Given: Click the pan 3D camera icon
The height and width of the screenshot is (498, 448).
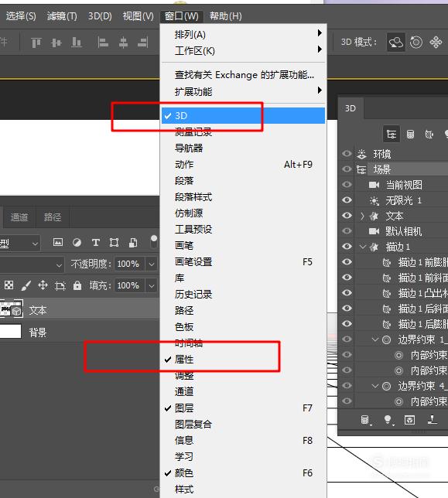Looking at the screenshot, I should (x=436, y=42).
